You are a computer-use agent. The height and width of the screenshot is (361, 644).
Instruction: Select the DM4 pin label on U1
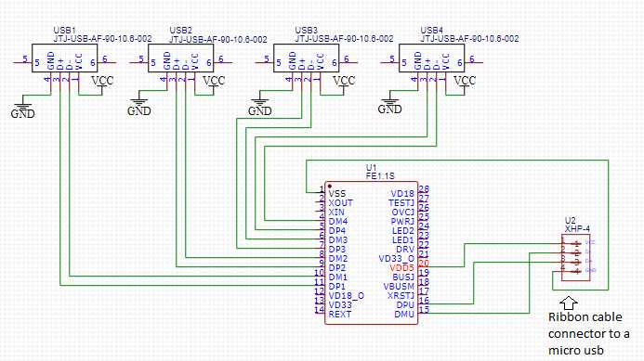pyautogui.click(x=338, y=222)
